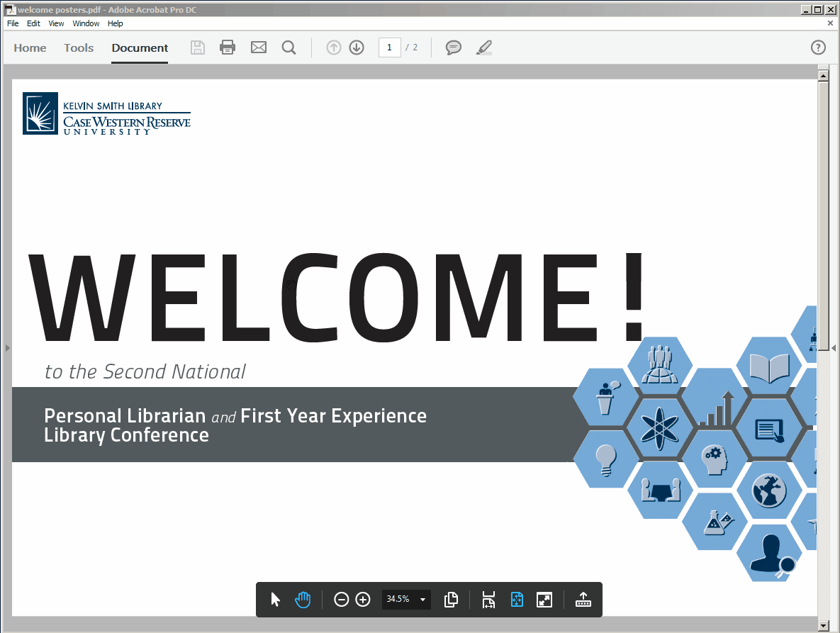
Task: Open the Window menu
Action: [86, 23]
